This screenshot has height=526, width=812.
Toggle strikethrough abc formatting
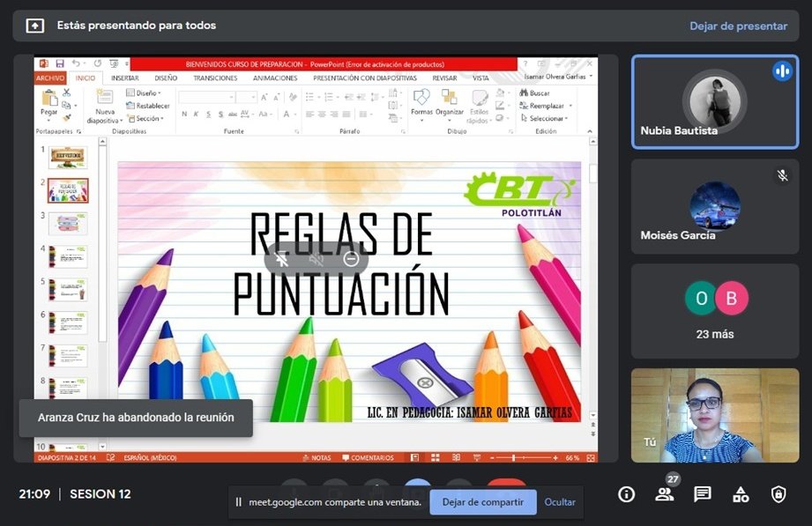coord(233,114)
